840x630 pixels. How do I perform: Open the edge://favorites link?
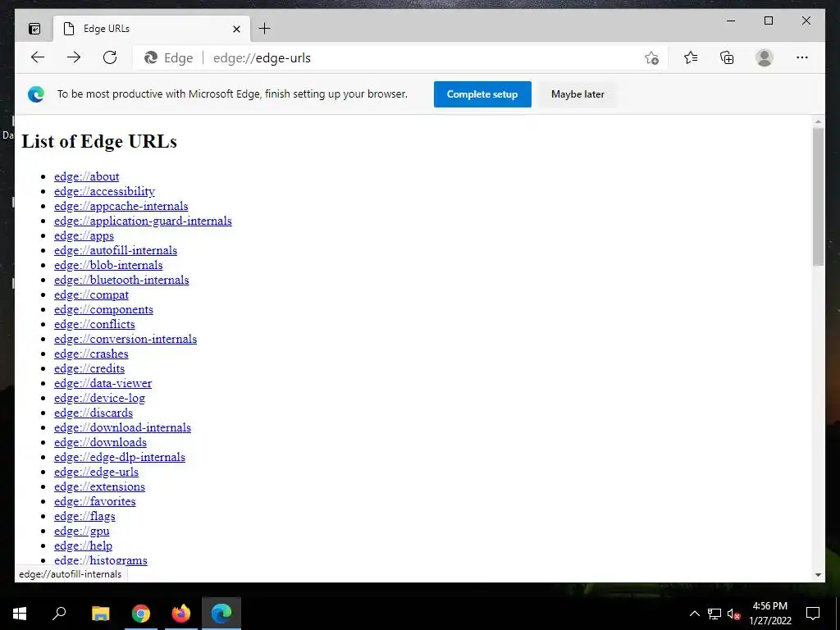[95, 501]
